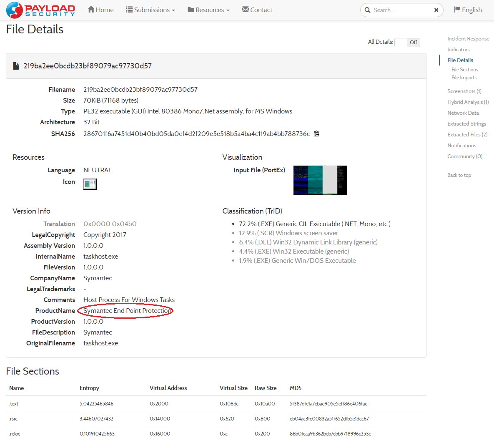Open the Home page link
494x448 pixels.
[100, 10]
